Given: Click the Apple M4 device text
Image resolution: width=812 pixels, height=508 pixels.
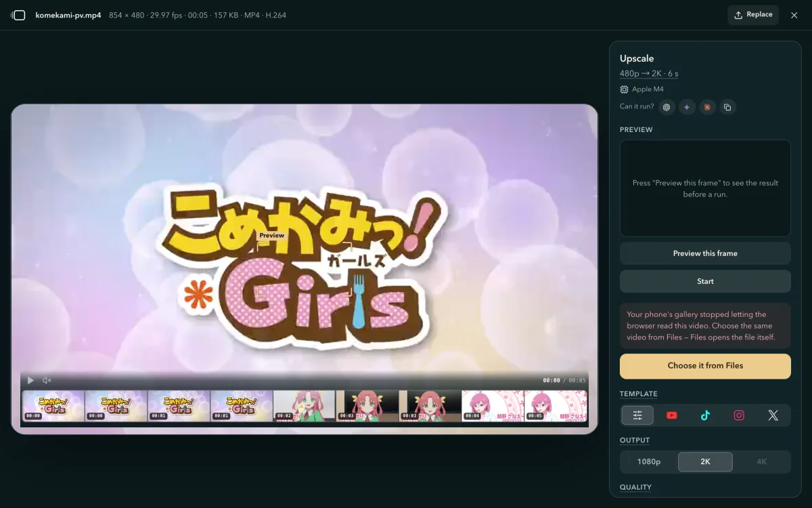Looking at the screenshot, I should pos(648,89).
